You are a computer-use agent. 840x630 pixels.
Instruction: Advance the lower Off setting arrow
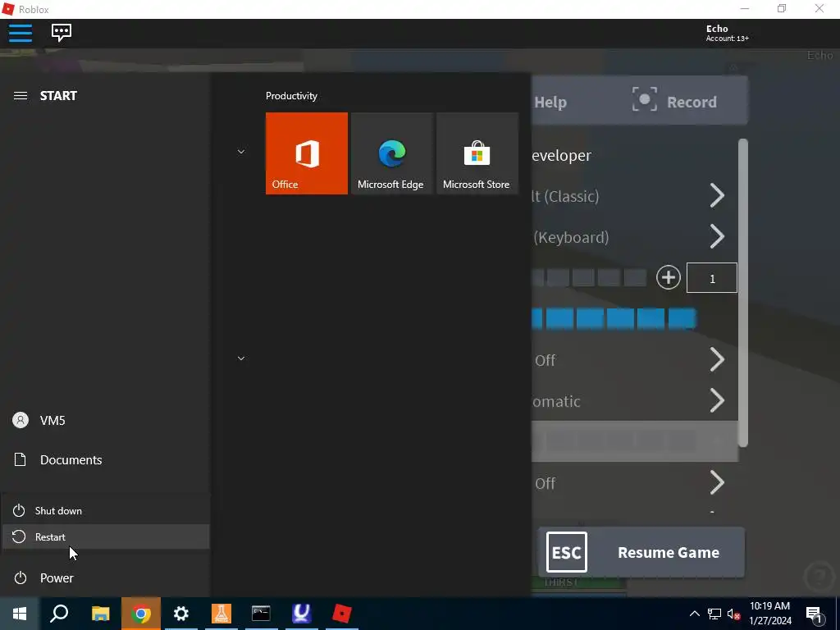click(717, 482)
